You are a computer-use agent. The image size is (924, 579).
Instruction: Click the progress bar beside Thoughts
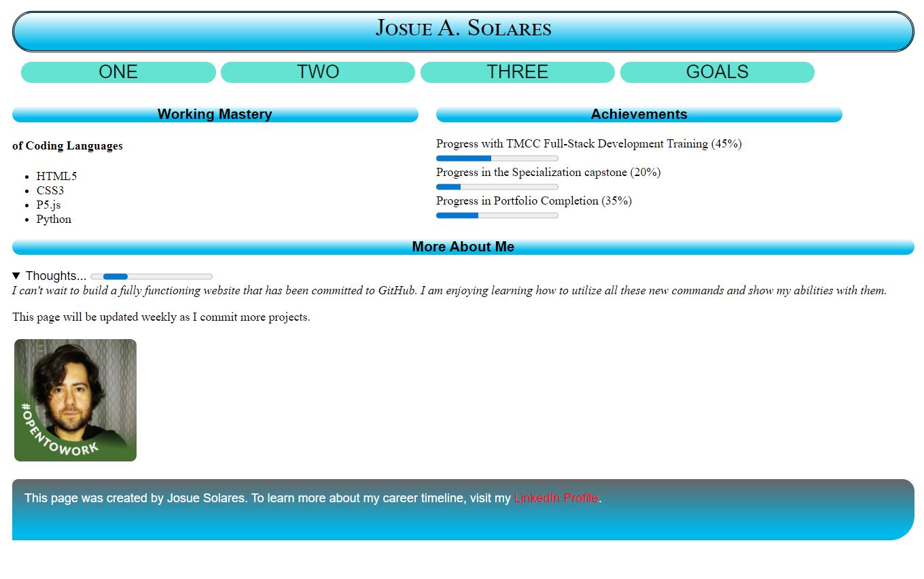click(x=152, y=277)
